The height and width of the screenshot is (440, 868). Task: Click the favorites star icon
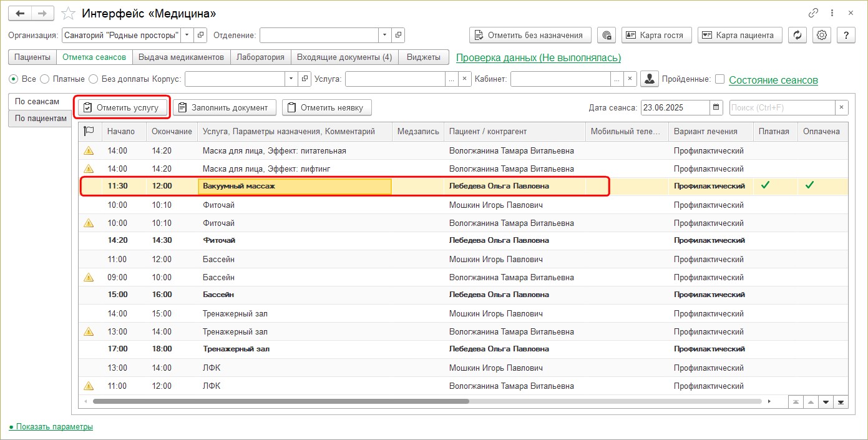pyautogui.click(x=70, y=14)
